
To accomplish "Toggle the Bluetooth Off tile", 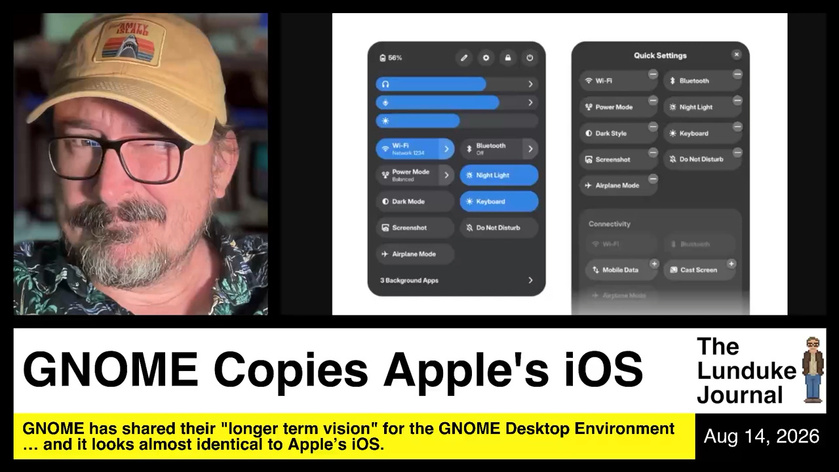I will 491,149.
